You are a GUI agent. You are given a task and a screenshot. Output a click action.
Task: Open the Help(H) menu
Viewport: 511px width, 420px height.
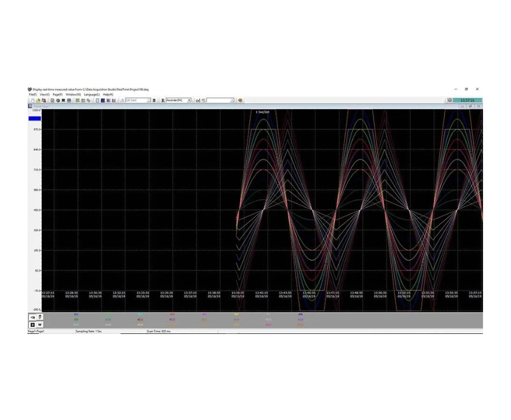click(x=108, y=94)
